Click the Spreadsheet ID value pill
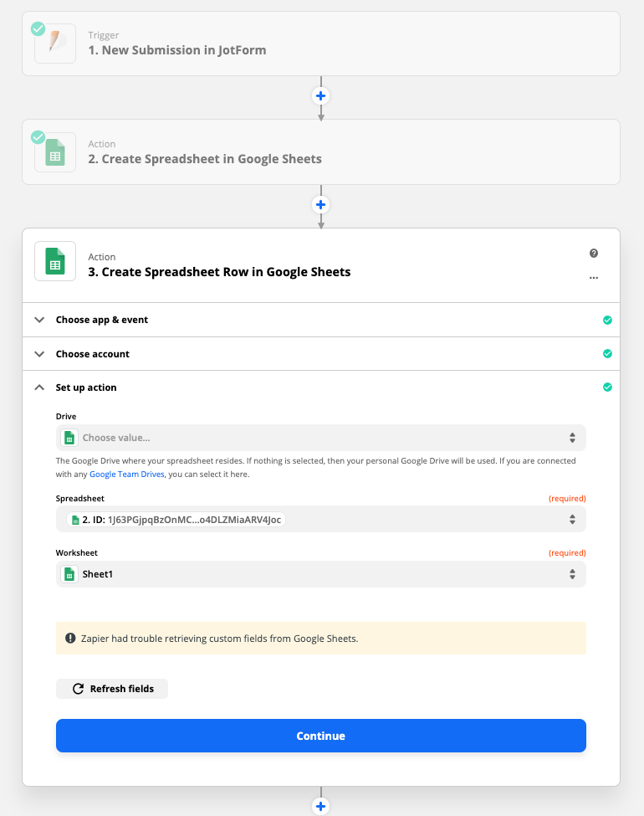 pyautogui.click(x=176, y=520)
